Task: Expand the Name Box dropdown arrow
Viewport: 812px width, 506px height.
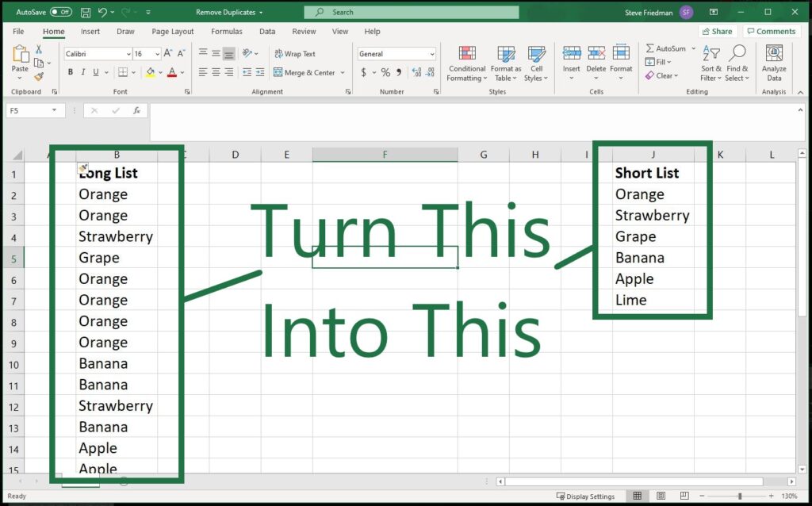Action: pos(54,111)
